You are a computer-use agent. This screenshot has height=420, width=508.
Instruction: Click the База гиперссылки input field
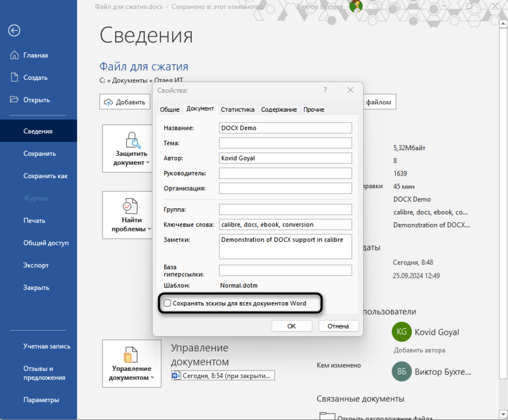point(285,270)
